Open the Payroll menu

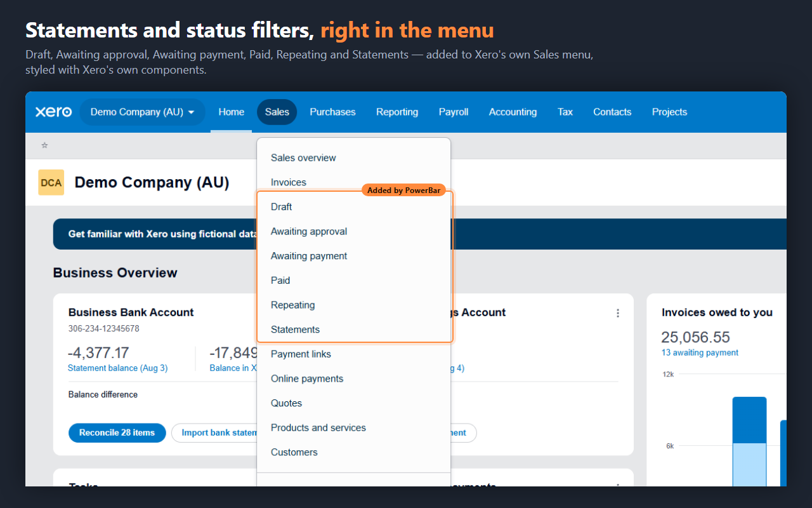pyautogui.click(x=454, y=112)
